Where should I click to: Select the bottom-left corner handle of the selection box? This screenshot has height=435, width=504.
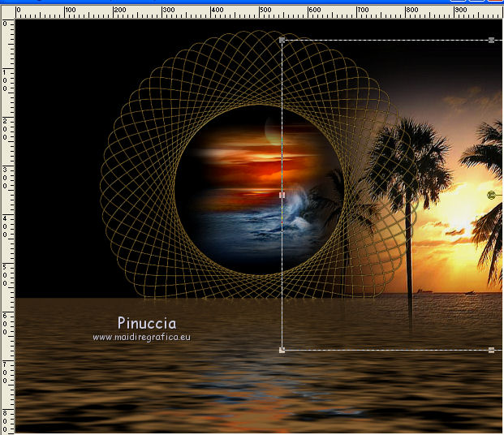coord(282,350)
